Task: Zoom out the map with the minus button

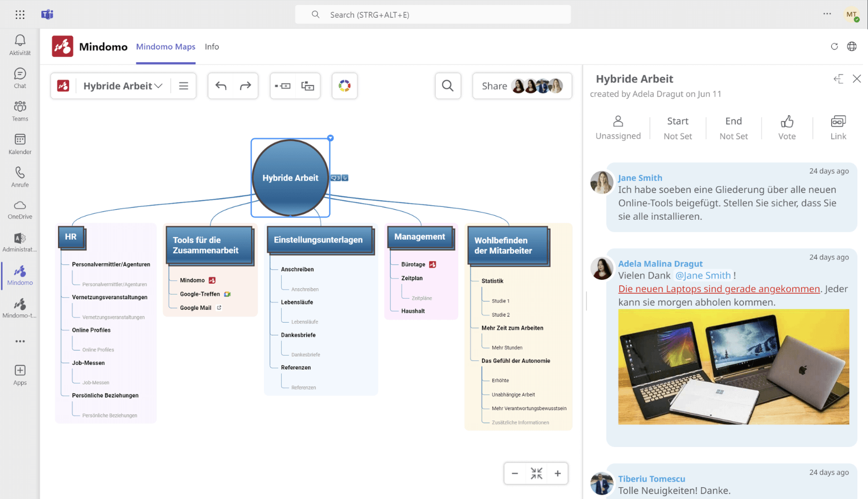Action: click(x=515, y=473)
